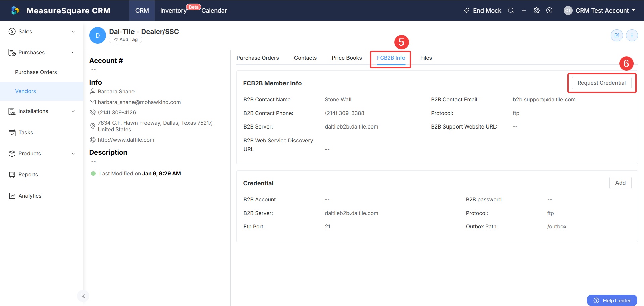Click Add in the Credential section

coord(621,183)
